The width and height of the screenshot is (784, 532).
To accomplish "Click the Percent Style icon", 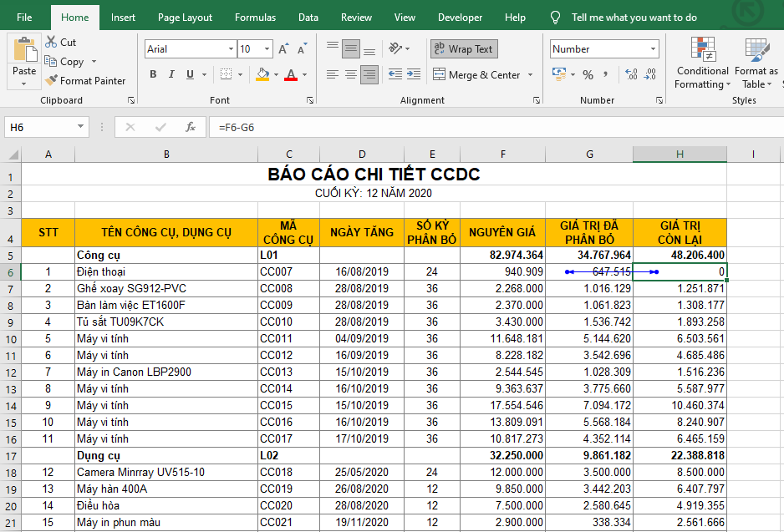I will (x=588, y=75).
